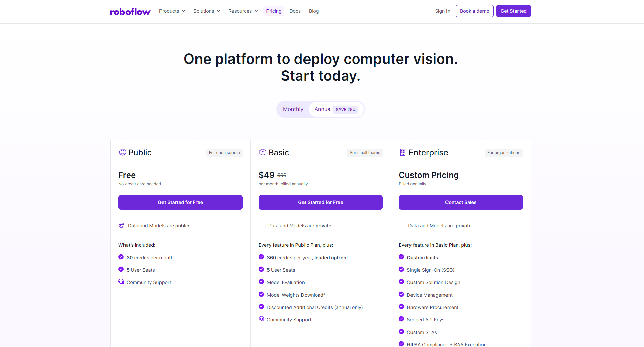Click Sign In link
Screen dimensions: 644x347
tap(442, 11)
